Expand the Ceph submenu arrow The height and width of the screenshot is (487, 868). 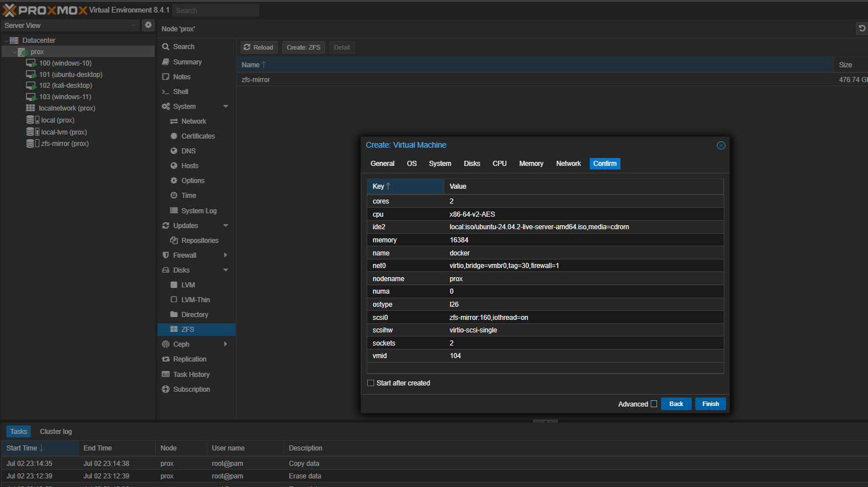click(x=226, y=344)
